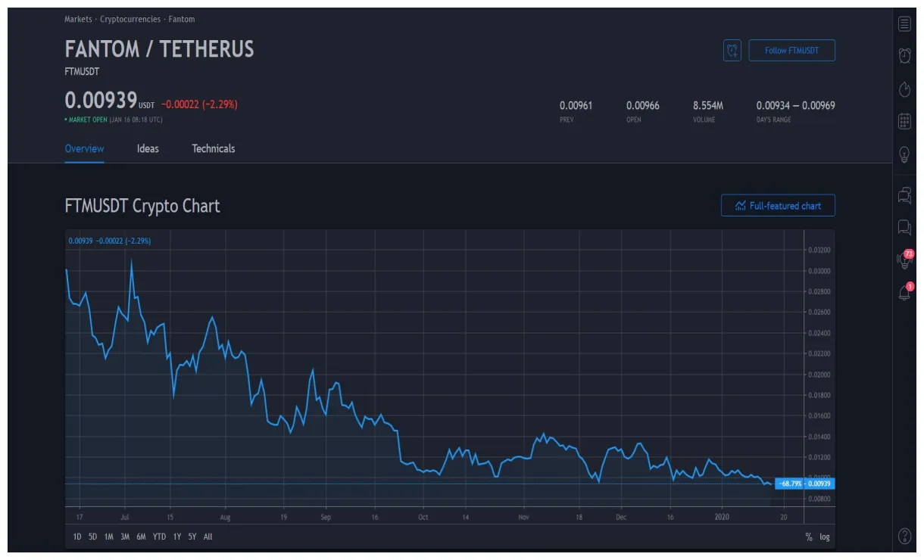Toggle percentage scale for the price axis
The height and width of the screenshot is (560, 924).
pos(807,536)
